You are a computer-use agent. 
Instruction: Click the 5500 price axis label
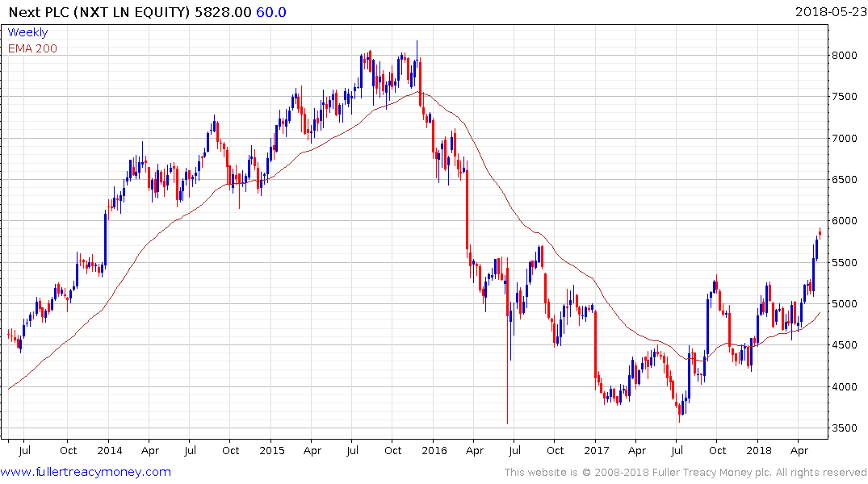tap(845, 263)
